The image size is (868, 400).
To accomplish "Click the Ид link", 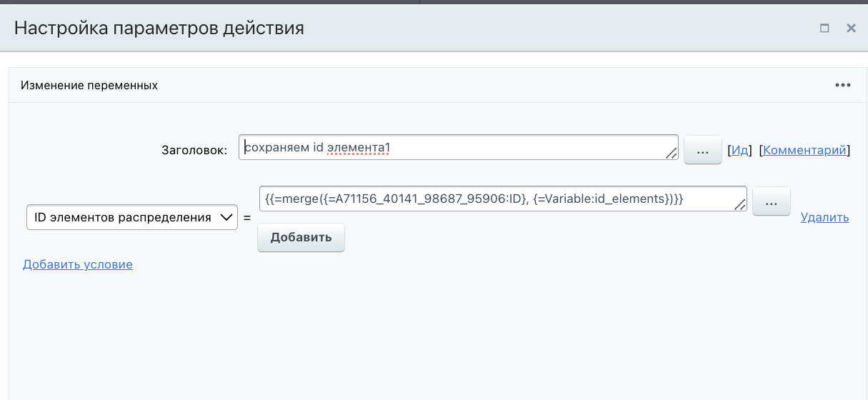I will click(739, 150).
